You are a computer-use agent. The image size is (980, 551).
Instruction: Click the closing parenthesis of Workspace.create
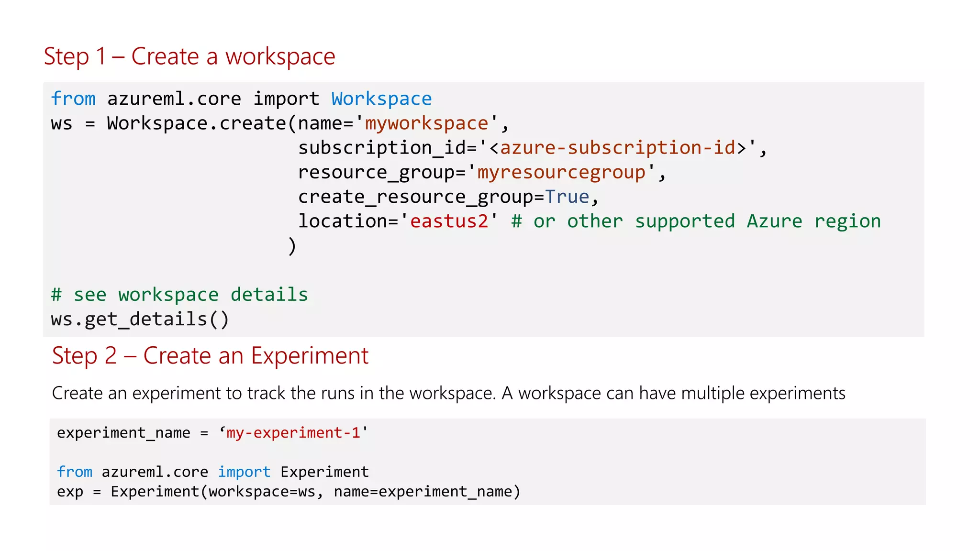(292, 246)
